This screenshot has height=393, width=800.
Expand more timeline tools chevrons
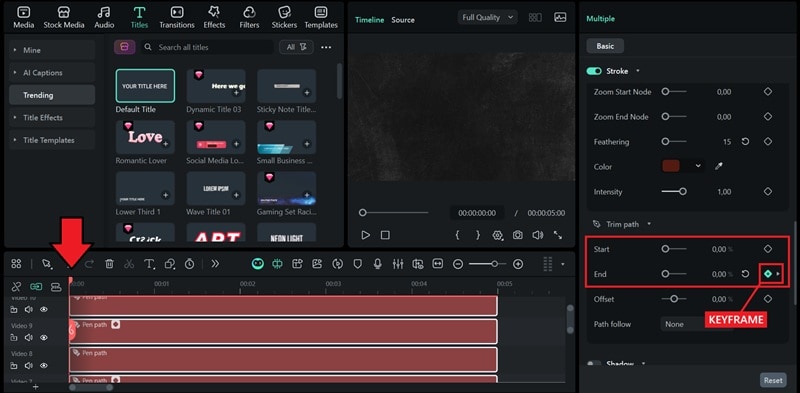coord(215,264)
